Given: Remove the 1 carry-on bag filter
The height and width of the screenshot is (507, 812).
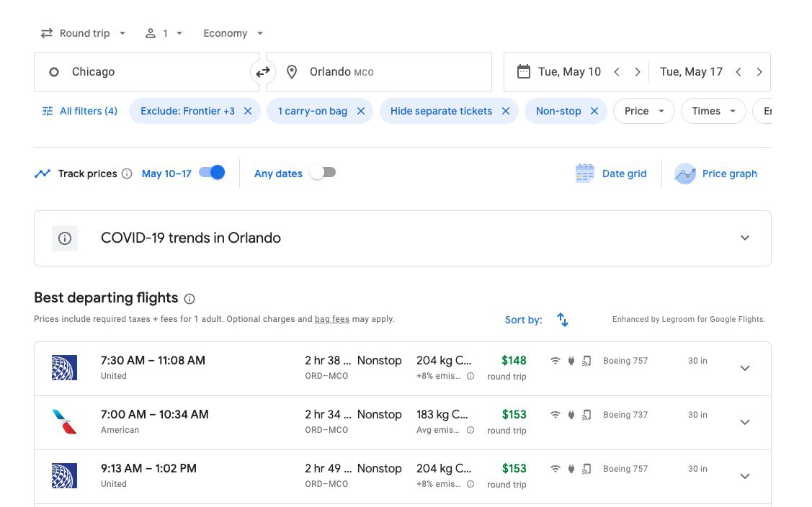Looking at the screenshot, I should click(x=361, y=111).
